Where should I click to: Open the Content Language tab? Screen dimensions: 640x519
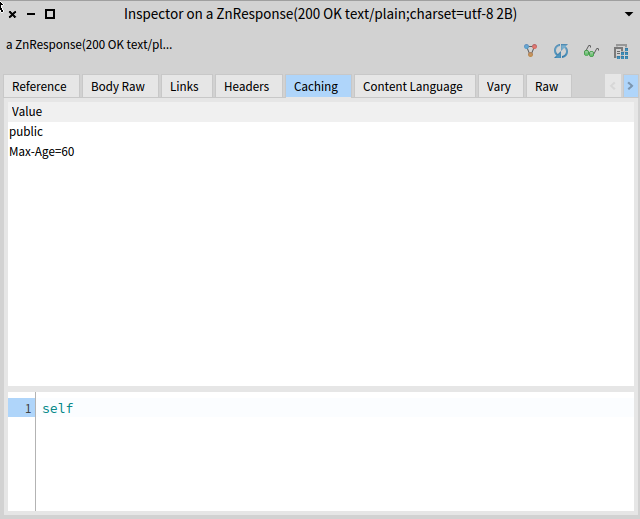point(413,86)
